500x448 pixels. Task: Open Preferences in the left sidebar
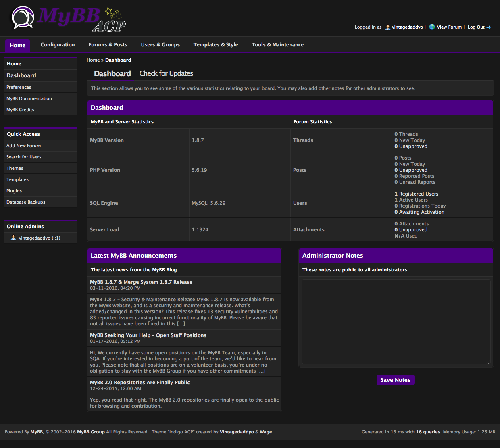19,87
